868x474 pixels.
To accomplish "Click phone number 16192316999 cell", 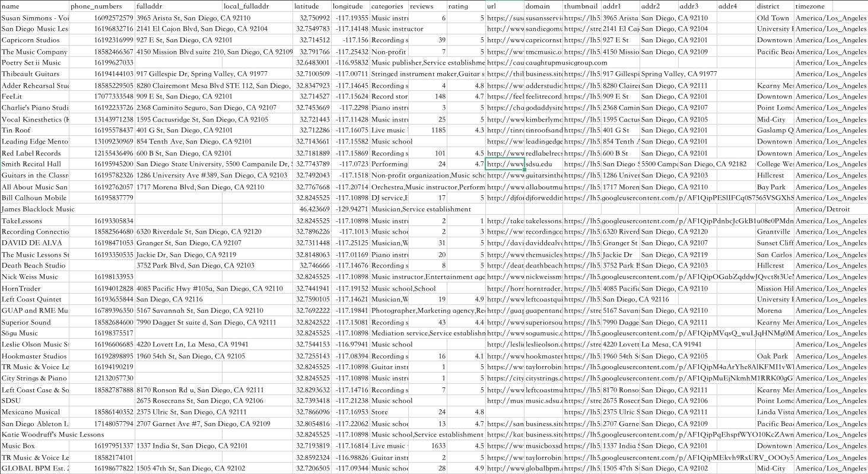I will [x=102, y=40].
